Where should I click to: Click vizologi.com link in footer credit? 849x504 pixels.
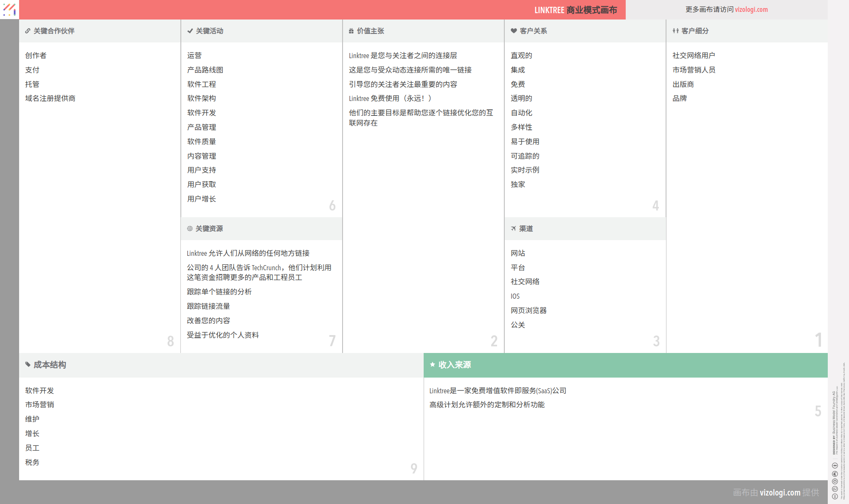pyautogui.click(x=780, y=493)
